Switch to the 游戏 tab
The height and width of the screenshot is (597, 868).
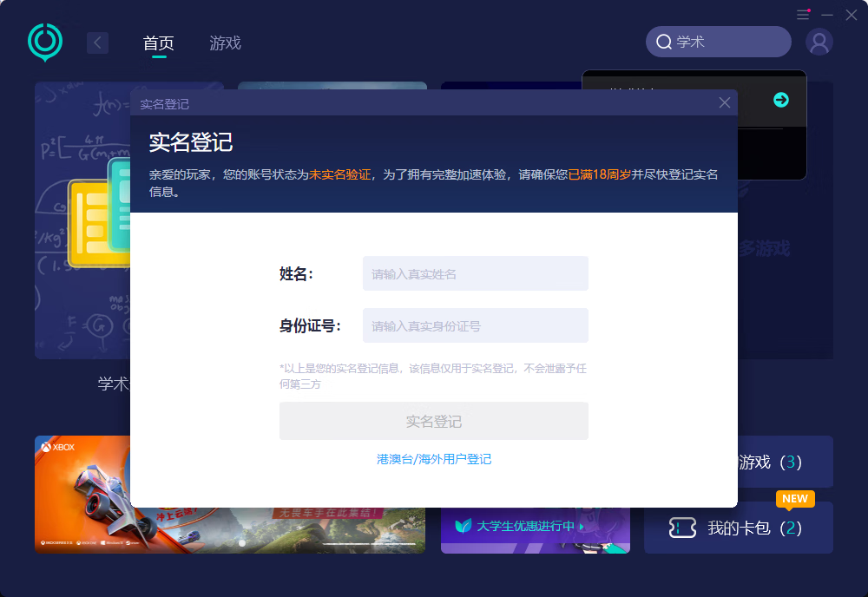[x=225, y=43]
